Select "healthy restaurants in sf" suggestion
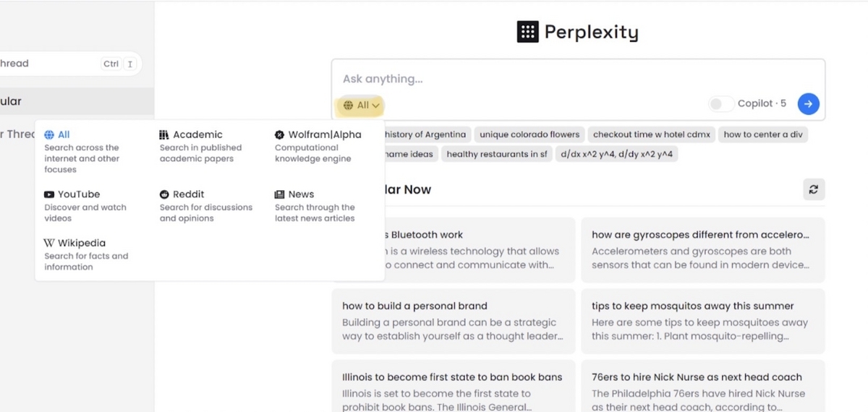Viewport: 868px width, 412px height. point(496,154)
